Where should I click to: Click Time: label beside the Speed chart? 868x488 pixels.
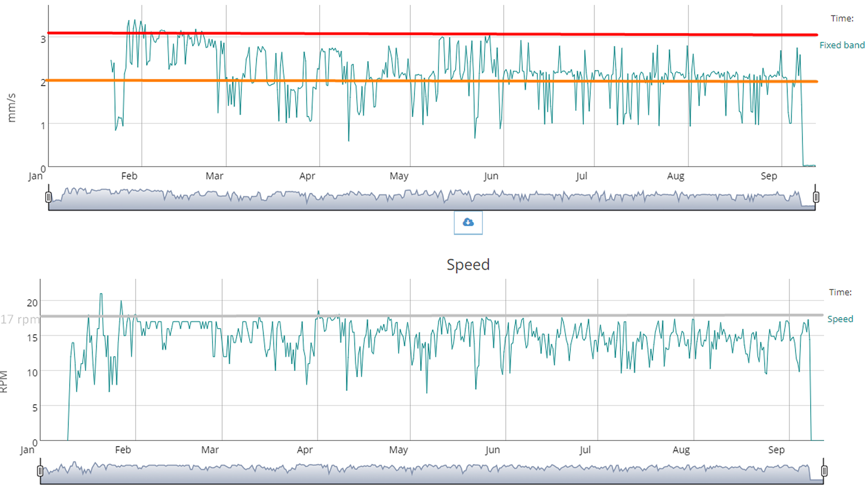(x=840, y=292)
